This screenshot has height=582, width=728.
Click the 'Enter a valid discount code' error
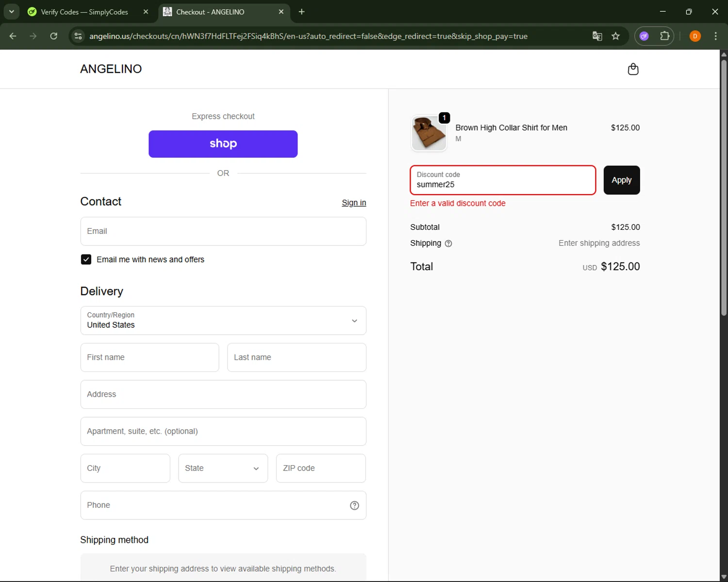pos(458,203)
